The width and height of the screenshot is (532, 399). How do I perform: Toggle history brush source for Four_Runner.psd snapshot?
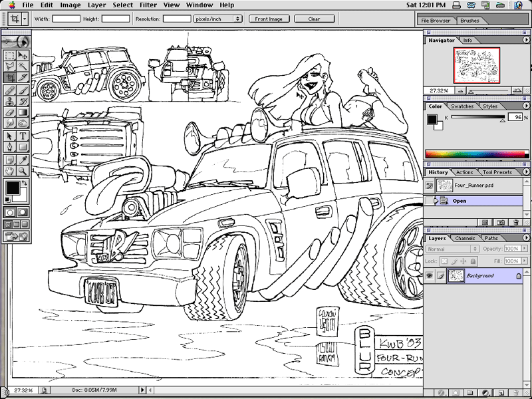(430, 186)
